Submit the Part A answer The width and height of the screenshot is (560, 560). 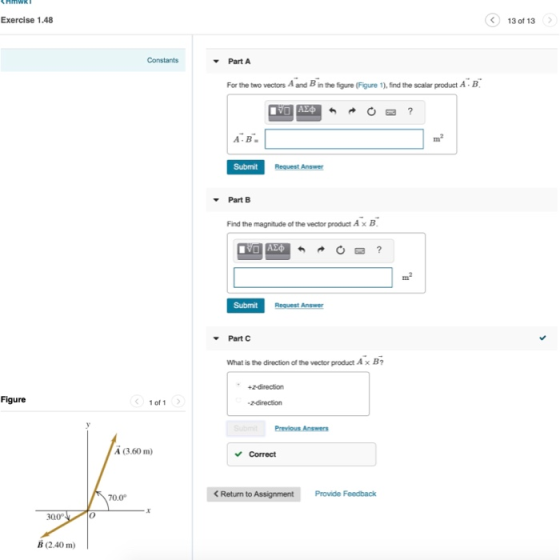pyautogui.click(x=246, y=167)
